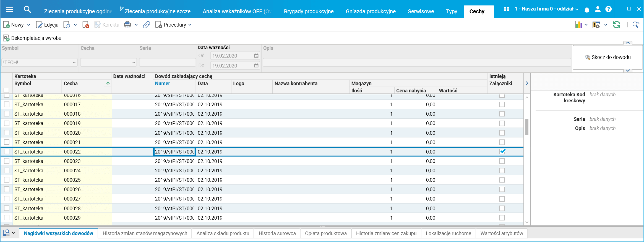Screen dimensions: 644x242
Task: Toggle the select-all checkbox in table header
Action: click(x=6, y=90)
